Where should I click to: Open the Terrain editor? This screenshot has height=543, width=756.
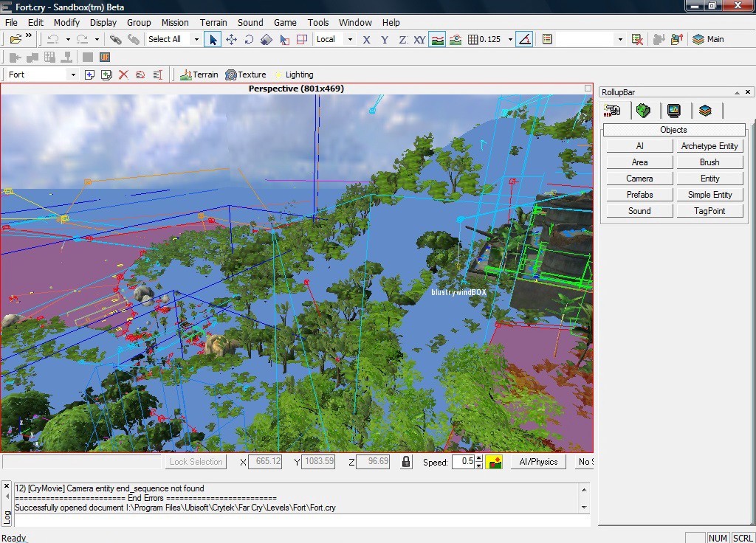(199, 75)
